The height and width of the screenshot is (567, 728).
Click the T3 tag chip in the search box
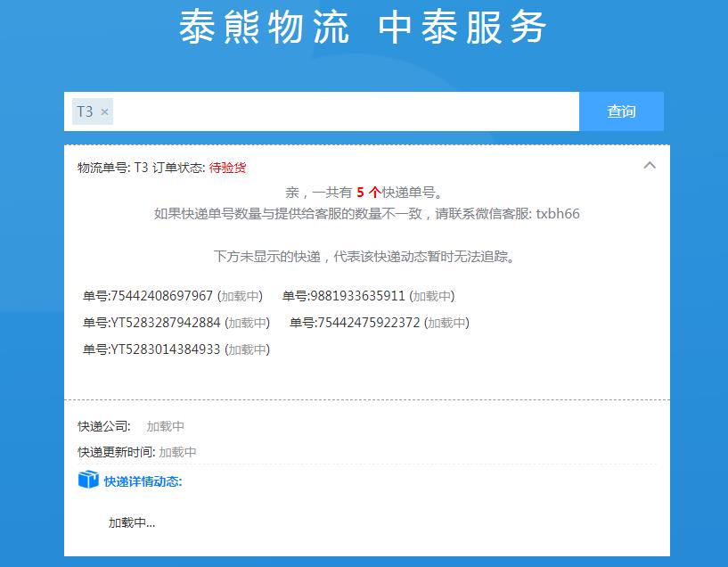coord(93,111)
